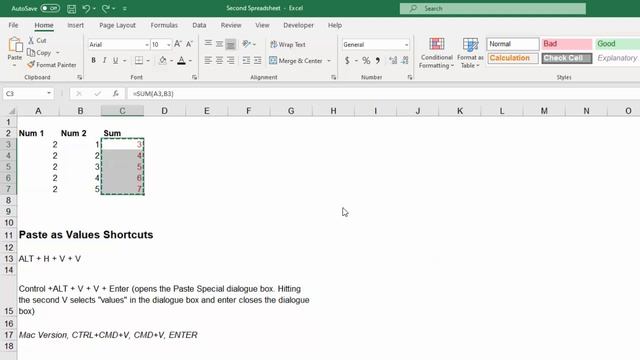Decrease the indent
640x360 pixels.
pyautogui.click(x=246, y=60)
